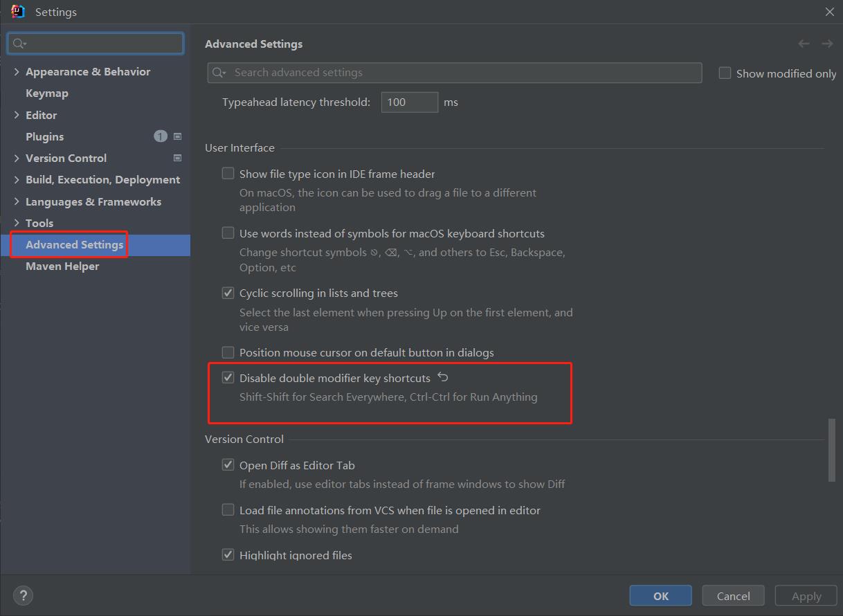
Task: Close the Settings dialog with X
Action: 829,12
